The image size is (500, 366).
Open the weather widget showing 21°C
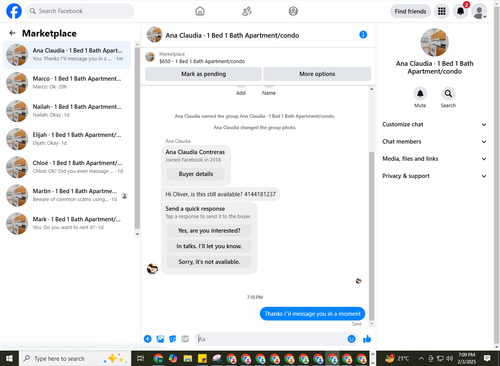tap(397, 359)
